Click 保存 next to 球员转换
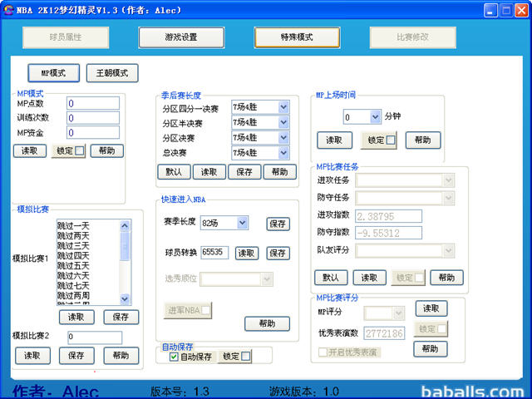This screenshot has width=532, height=399. [x=278, y=254]
